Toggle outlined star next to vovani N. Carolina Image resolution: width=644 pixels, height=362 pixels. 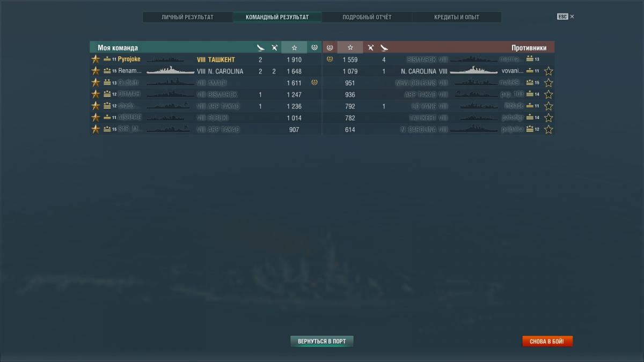pos(548,71)
